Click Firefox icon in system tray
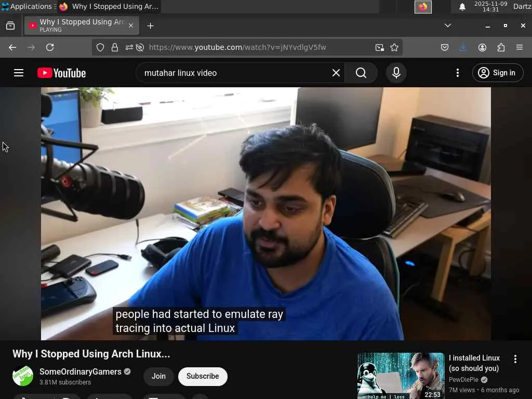This screenshot has width=532, height=399. [x=423, y=7]
